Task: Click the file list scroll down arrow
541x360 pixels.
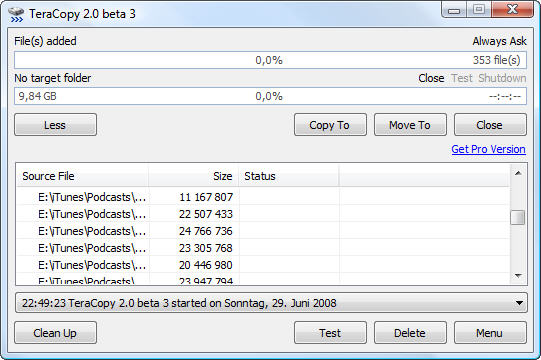Action: click(518, 275)
